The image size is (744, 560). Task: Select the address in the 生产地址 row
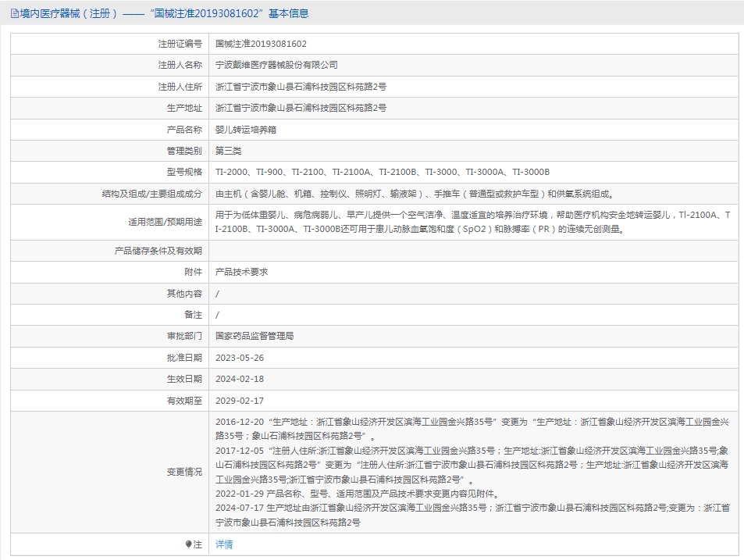[301, 109]
